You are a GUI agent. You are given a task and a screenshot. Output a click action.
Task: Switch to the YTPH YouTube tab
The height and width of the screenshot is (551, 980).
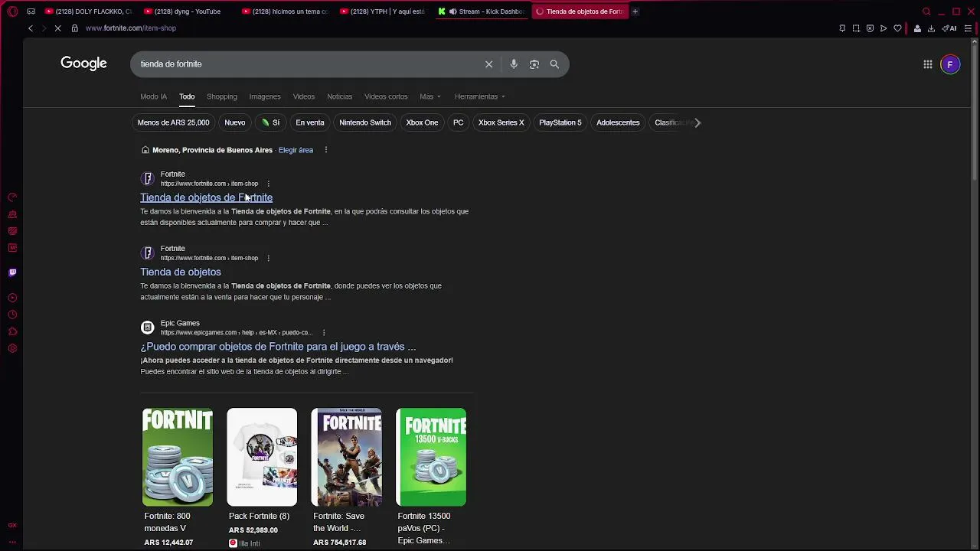(384, 11)
